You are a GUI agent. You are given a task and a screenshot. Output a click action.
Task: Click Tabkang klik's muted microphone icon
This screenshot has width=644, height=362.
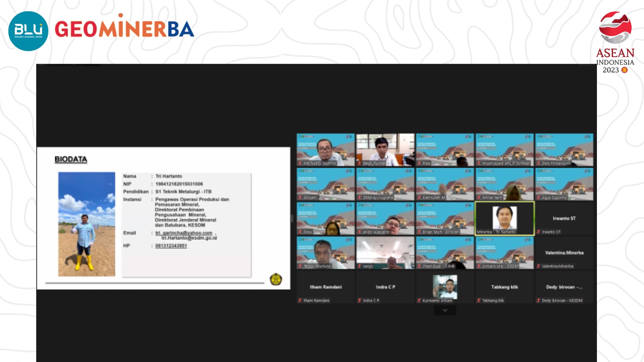coord(479,300)
